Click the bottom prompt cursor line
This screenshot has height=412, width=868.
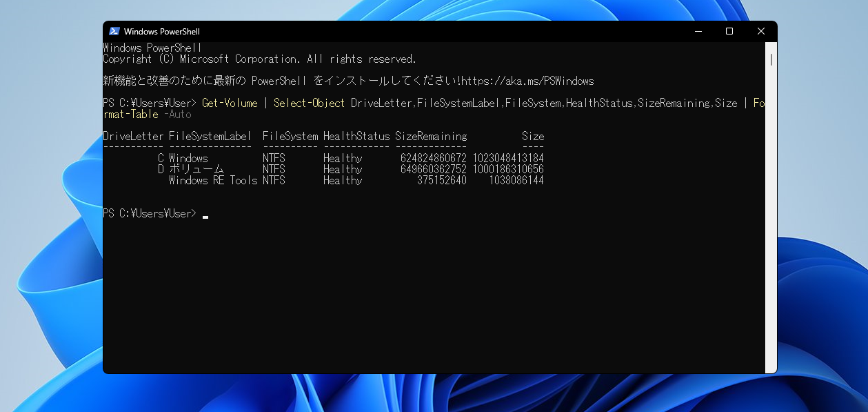point(156,213)
